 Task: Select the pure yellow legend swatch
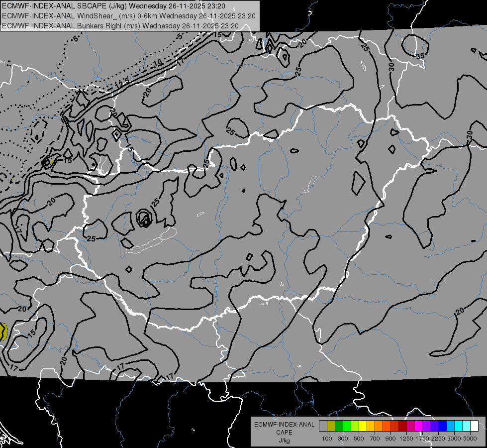coord(363,426)
